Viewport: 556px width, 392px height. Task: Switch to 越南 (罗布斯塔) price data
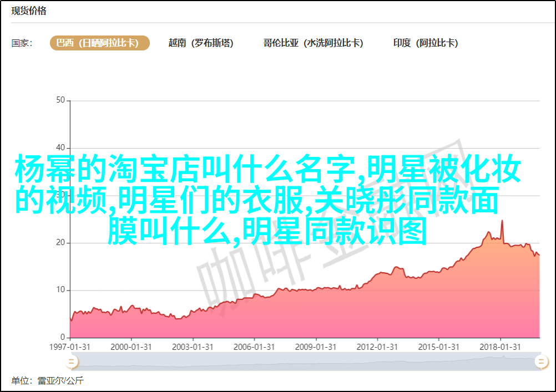pyautogui.click(x=201, y=43)
